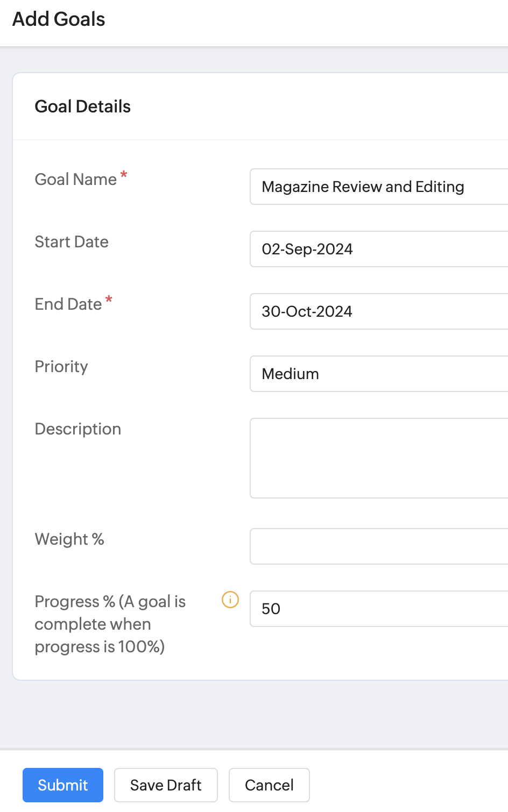
Task: Click the Goal Name text field
Action: 379,187
